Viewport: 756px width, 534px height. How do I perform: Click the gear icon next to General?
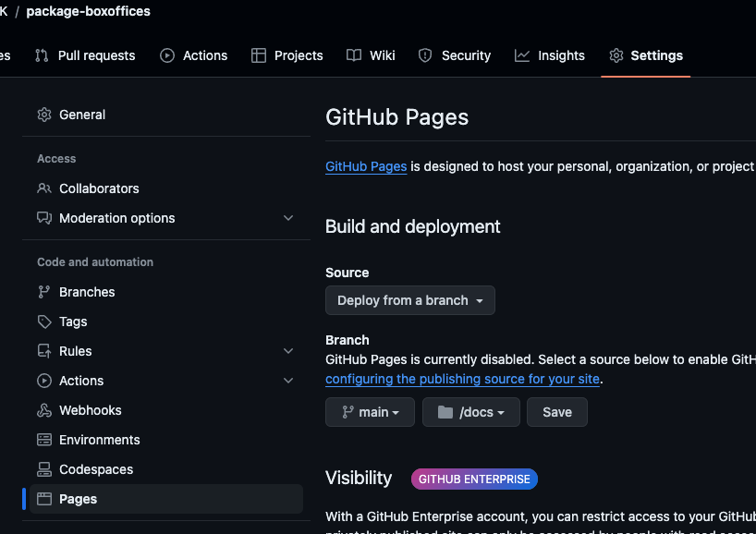[44, 115]
